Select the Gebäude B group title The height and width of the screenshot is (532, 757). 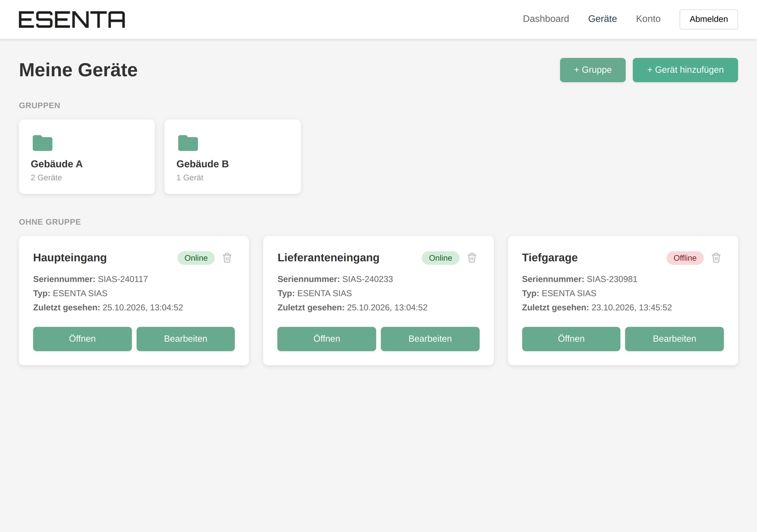coord(202,164)
